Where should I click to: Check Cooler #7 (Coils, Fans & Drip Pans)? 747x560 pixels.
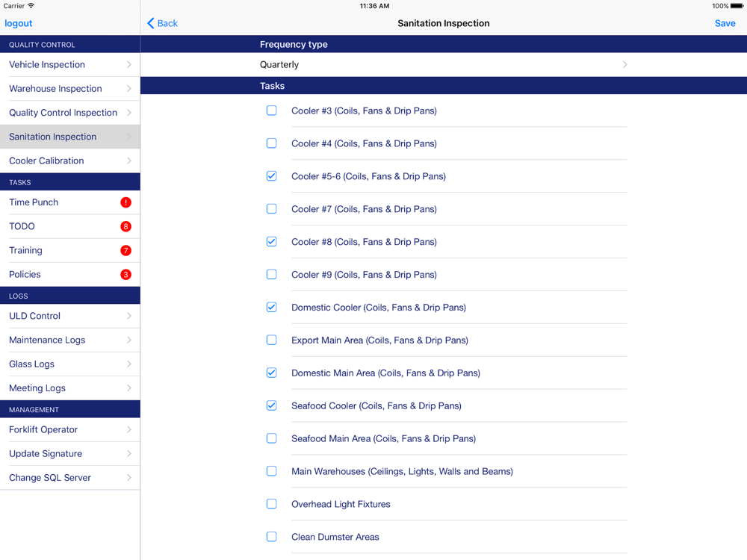point(272,209)
